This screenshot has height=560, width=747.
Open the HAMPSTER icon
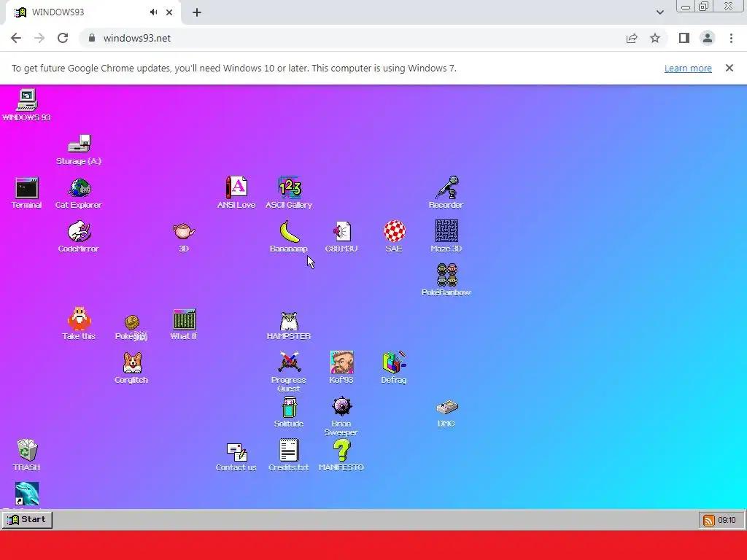(x=289, y=320)
